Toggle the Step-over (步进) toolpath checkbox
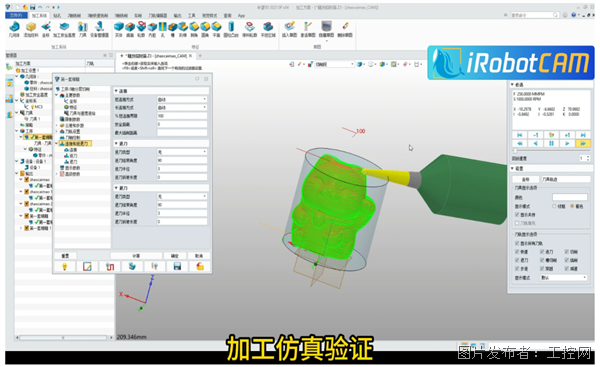This screenshot has height=367, width=600. (517, 269)
